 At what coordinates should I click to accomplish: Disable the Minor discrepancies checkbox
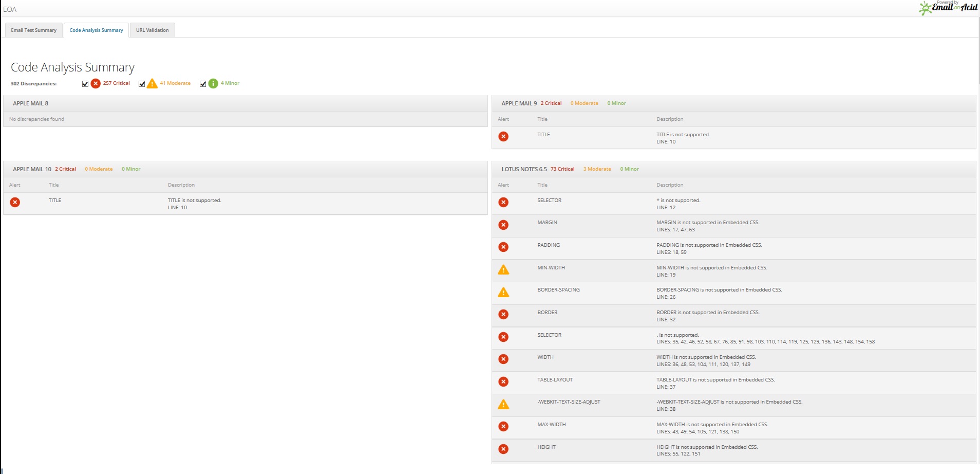[x=203, y=84]
